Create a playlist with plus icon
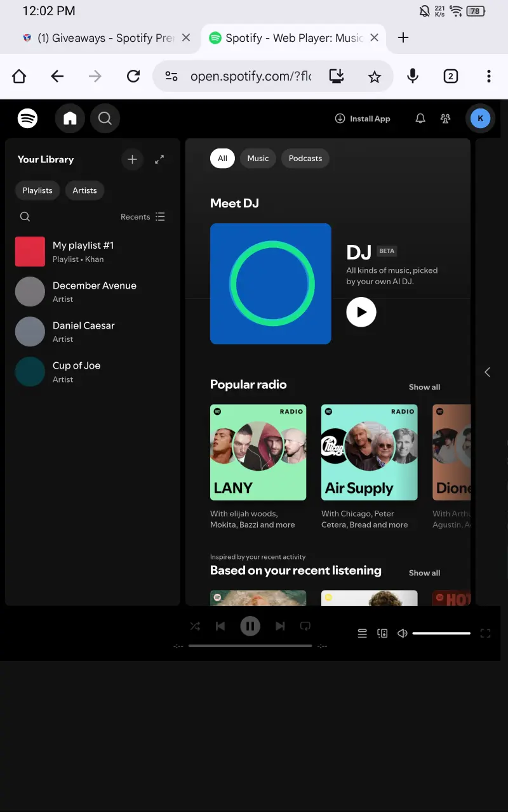Image resolution: width=508 pixels, height=812 pixels. coord(132,159)
